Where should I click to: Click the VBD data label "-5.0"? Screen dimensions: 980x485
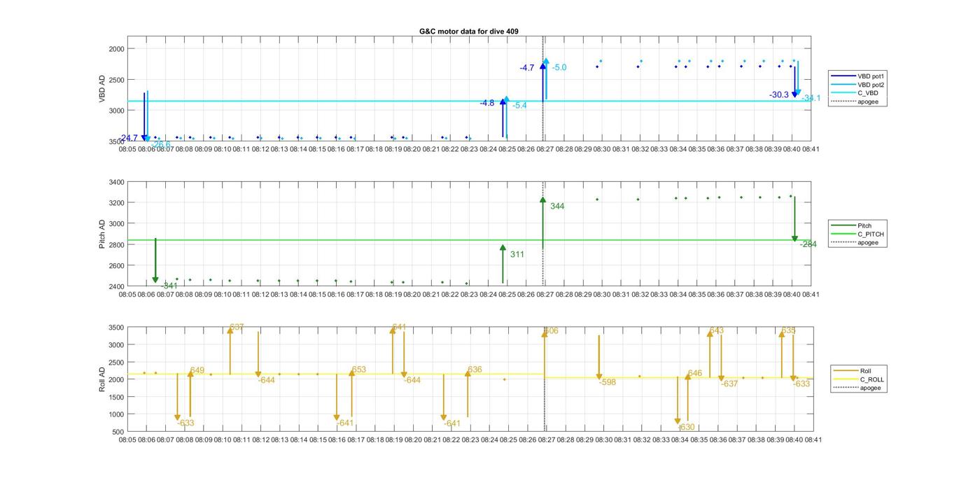click(559, 68)
